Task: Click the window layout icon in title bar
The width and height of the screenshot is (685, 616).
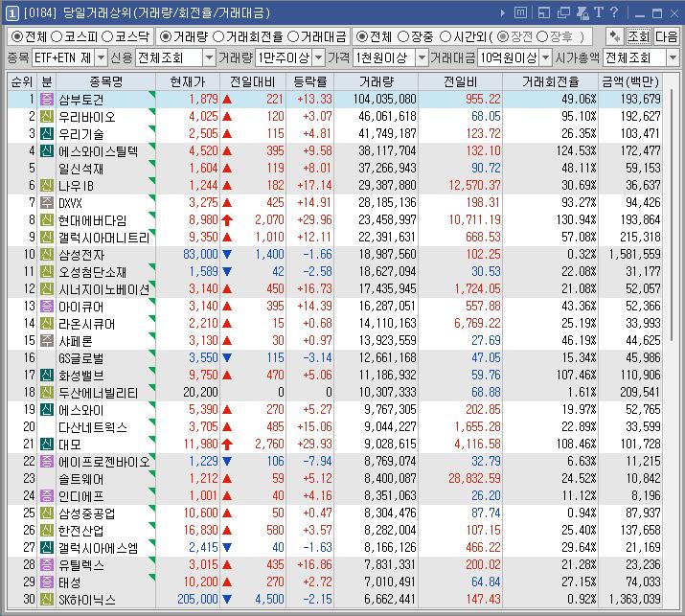Action: (x=544, y=12)
